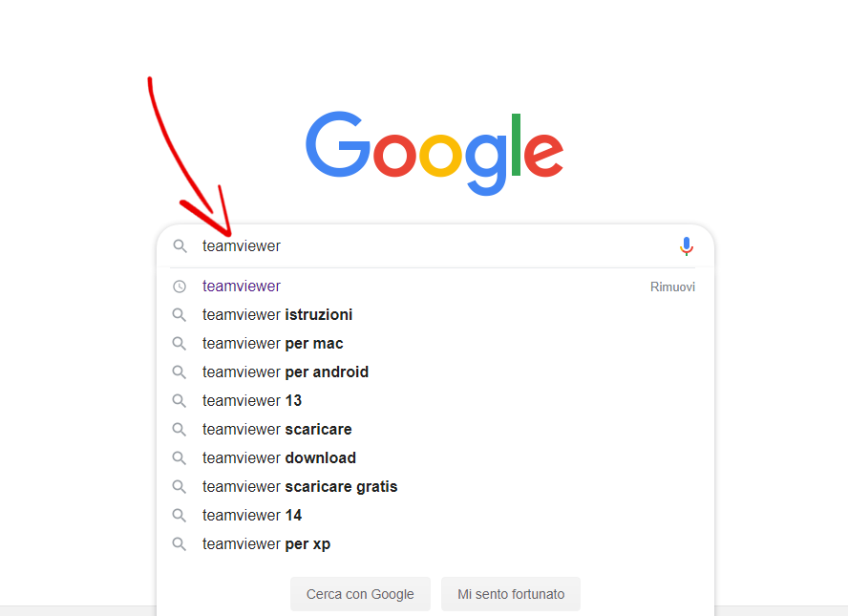The image size is (848, 616).
Task: Choose suggestion teamviewer per android
Action: 285,372
